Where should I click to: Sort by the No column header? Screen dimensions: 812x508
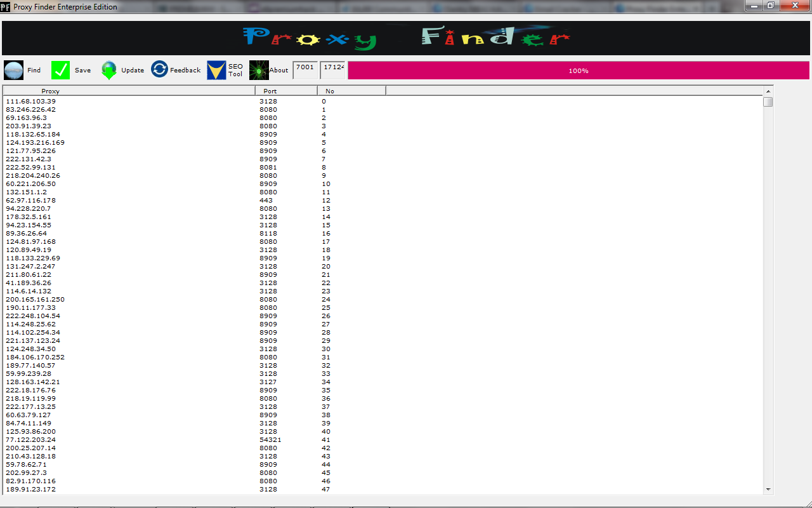point(351,91)
